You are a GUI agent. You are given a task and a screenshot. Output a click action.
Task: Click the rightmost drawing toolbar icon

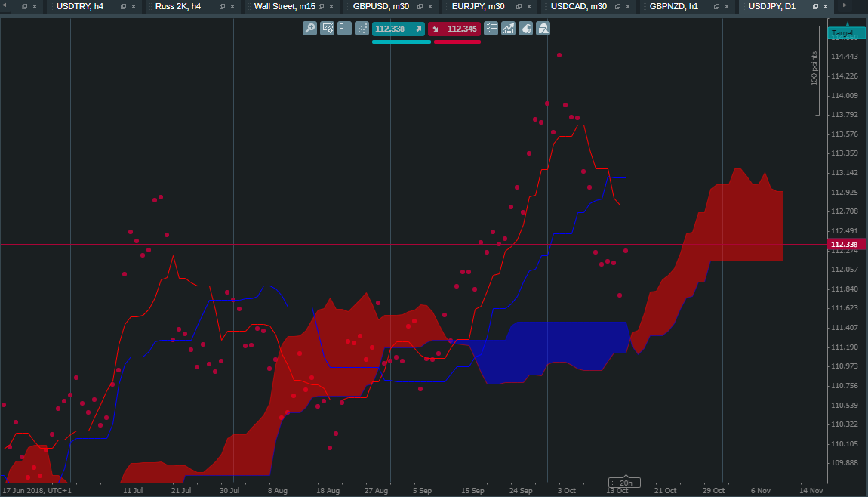pos(543,28)
